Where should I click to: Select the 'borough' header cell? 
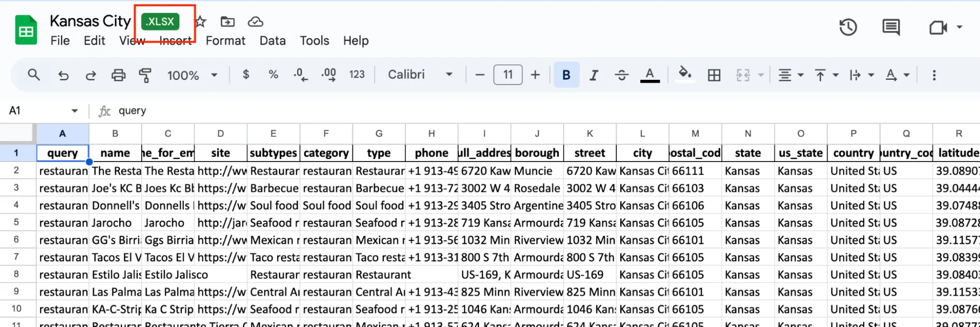537,153
